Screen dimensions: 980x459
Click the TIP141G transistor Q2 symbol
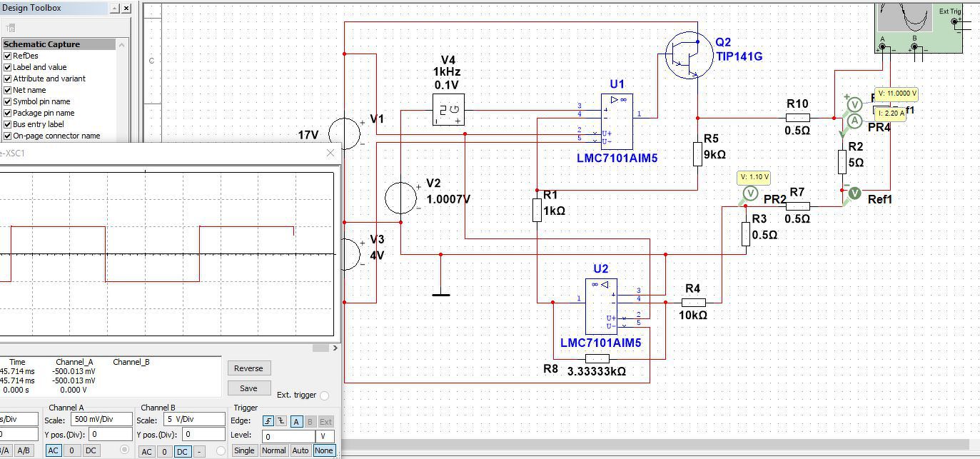(689, 56)
